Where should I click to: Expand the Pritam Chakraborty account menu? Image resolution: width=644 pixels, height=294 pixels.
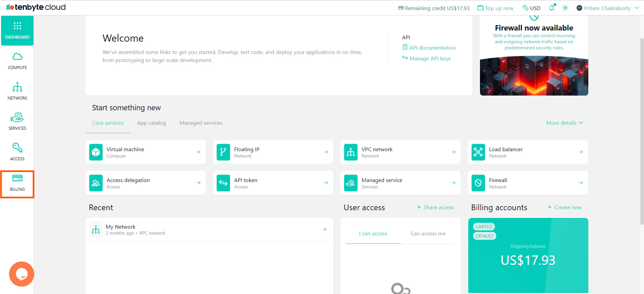[x=607, y=8]
